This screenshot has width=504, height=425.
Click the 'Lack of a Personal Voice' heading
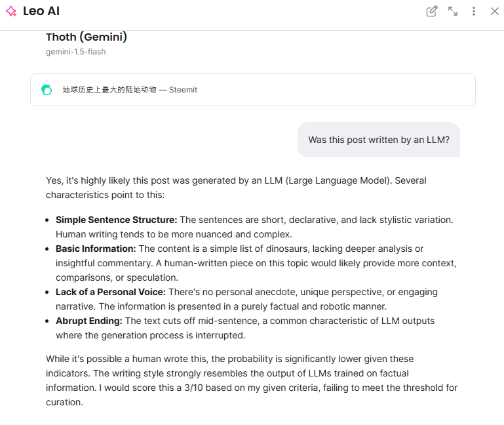tap(111, 292)
